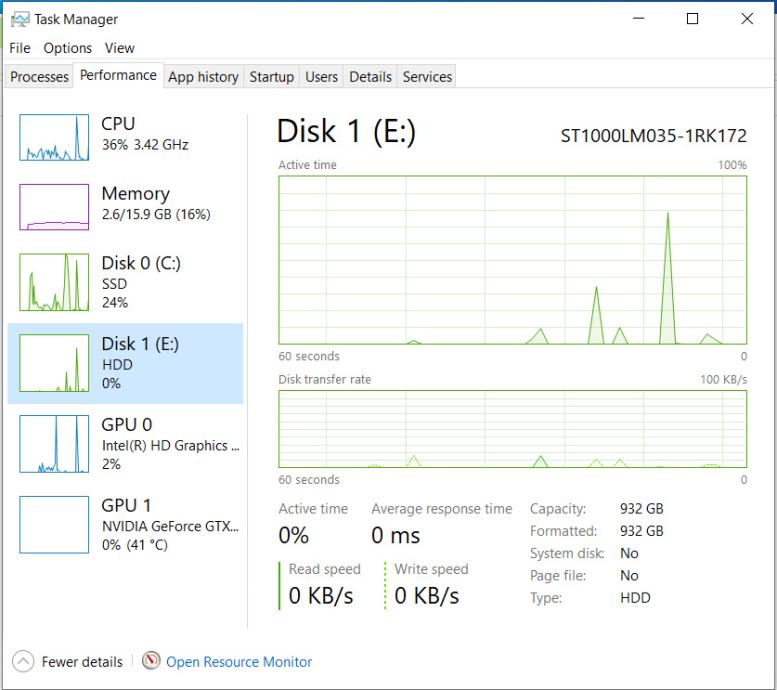Select the Disk 1 (E:) HDD entry
Viewport: 777px width, 690px height.
(140, 363)
